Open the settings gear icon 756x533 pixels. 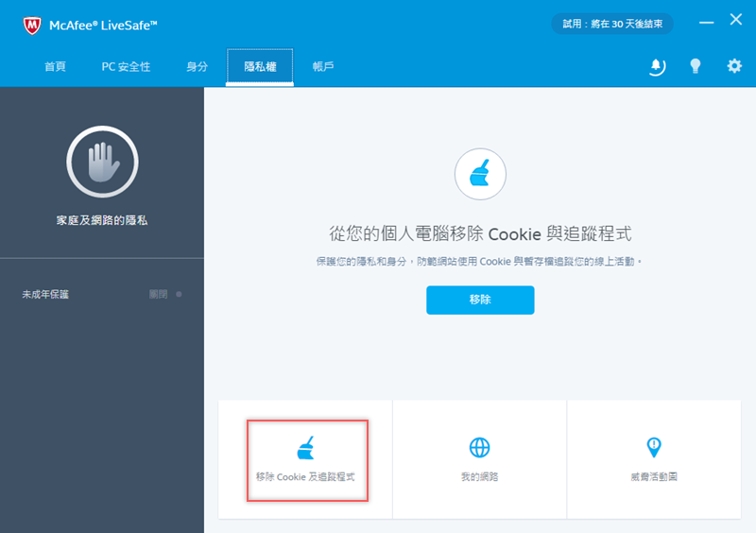pos(734,65)
